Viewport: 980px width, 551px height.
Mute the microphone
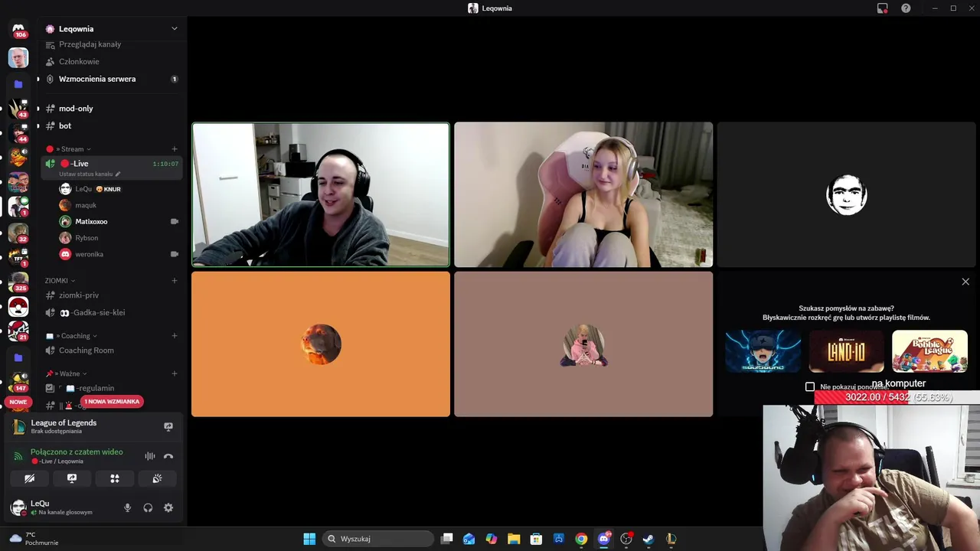[x=127, y=507]
